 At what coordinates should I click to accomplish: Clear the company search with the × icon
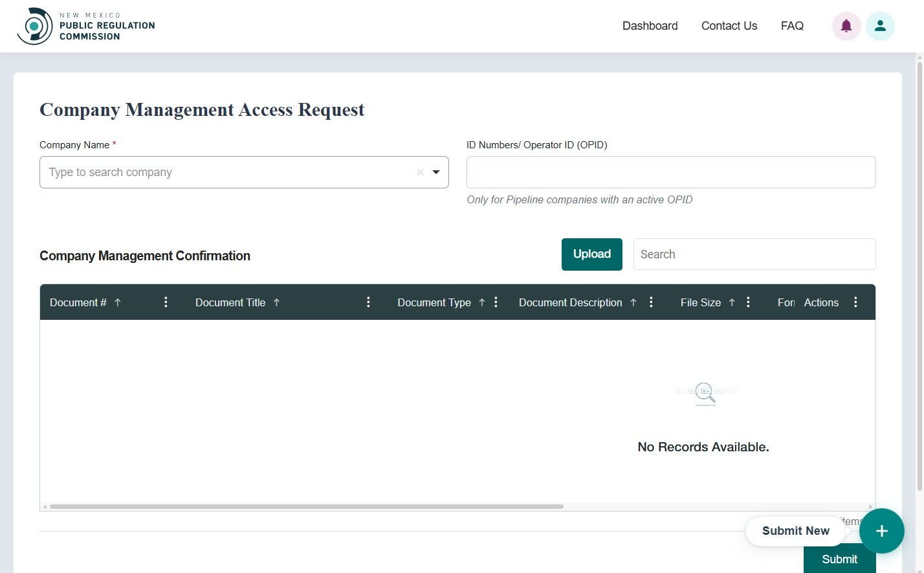tap(420, 172)
